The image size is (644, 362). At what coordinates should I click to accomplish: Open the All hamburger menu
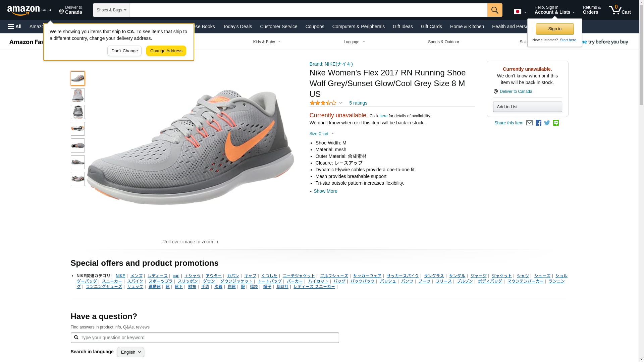15,26
